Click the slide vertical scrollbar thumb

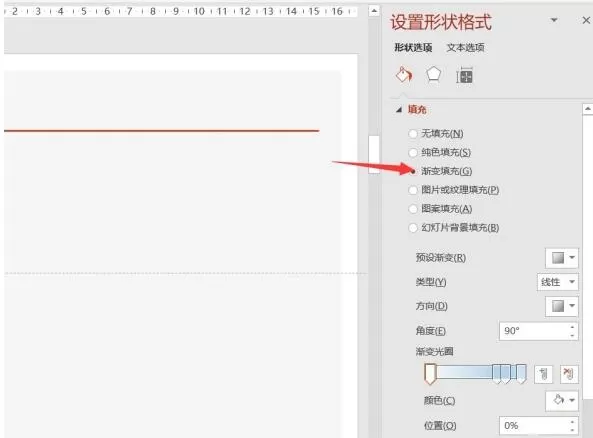click(x=374, y=154)
